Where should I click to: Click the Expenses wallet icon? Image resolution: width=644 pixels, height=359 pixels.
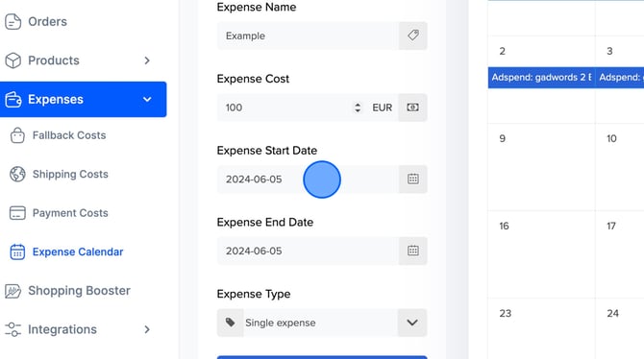12,99
